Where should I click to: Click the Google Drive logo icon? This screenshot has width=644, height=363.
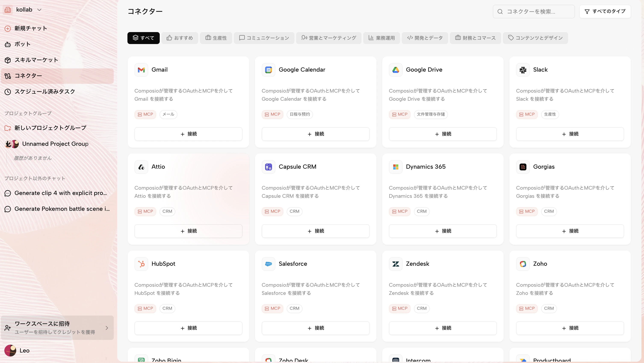click(396, 70)
